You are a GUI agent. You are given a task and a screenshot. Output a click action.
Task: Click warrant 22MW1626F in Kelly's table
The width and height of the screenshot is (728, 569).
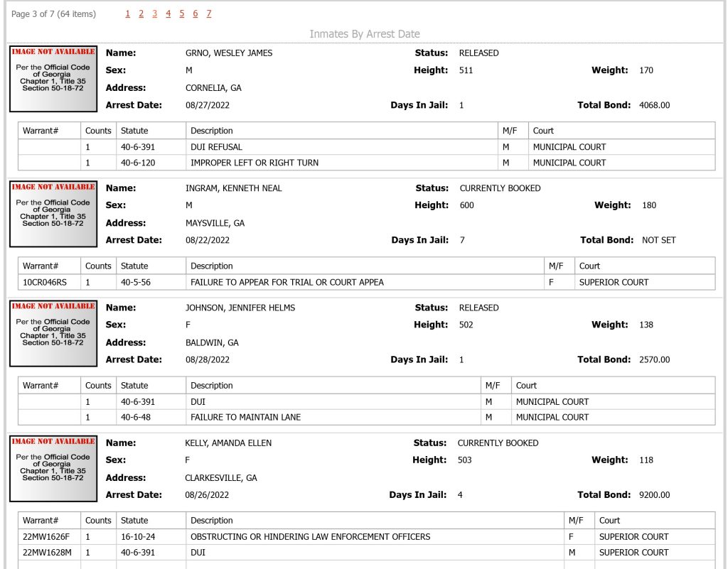pos(46,536)
